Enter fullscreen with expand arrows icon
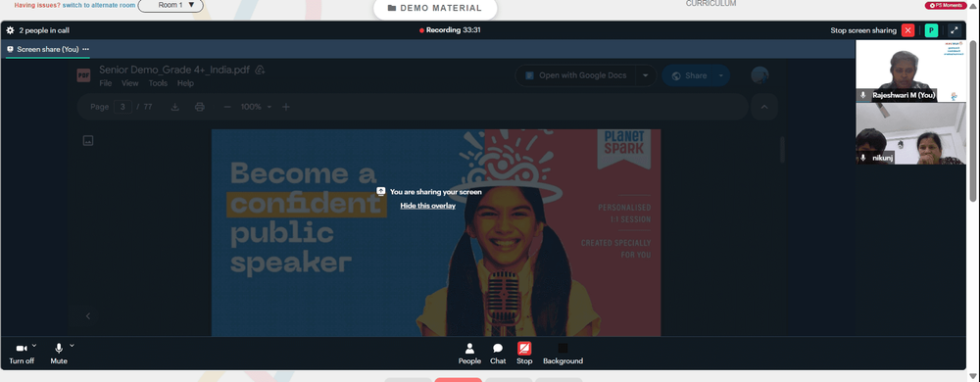Image resolution: width=980 pixels, height=382 pixels. [955, 30]
